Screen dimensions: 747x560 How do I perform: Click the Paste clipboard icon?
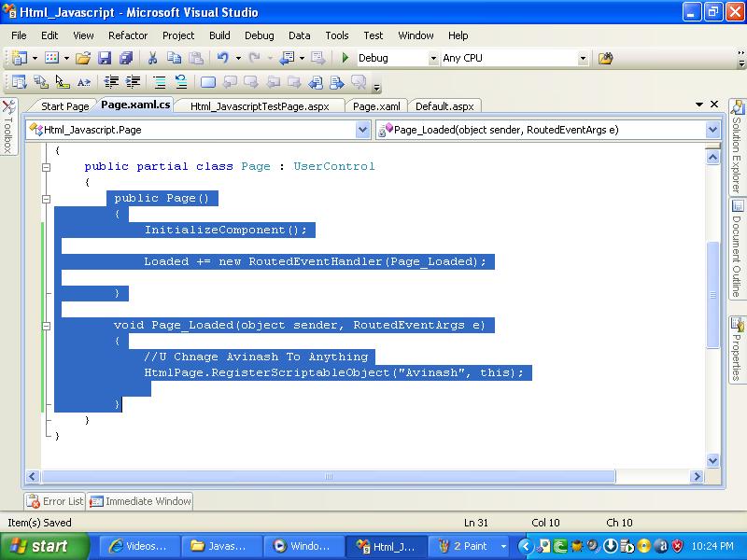click(x=196, y=58)
